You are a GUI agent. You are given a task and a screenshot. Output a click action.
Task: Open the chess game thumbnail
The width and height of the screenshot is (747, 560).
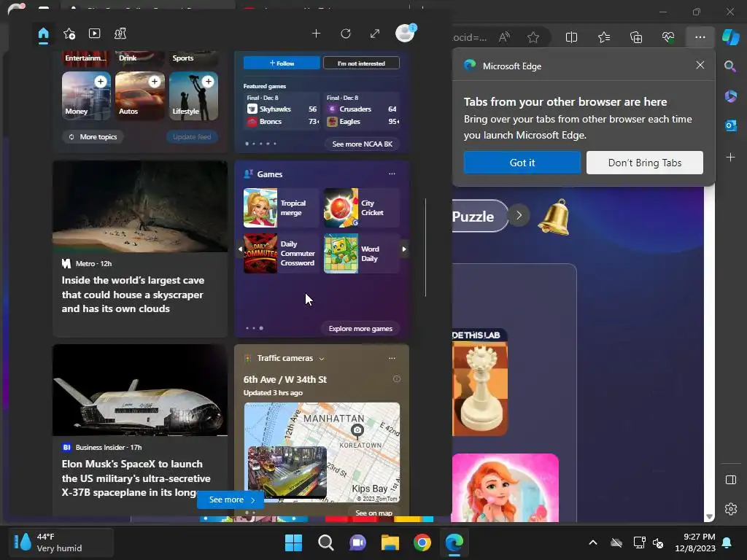tap(480, 382)
